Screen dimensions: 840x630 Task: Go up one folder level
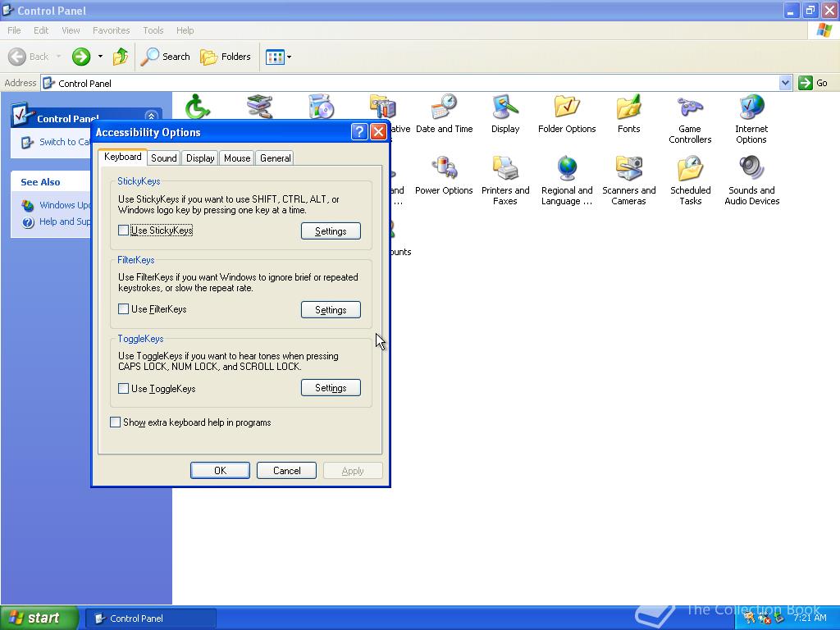click(120, 57)
